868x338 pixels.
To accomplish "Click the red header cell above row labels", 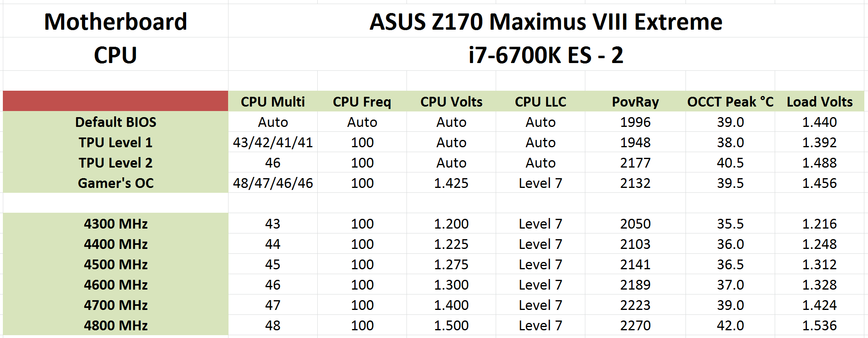I will 115,101.
